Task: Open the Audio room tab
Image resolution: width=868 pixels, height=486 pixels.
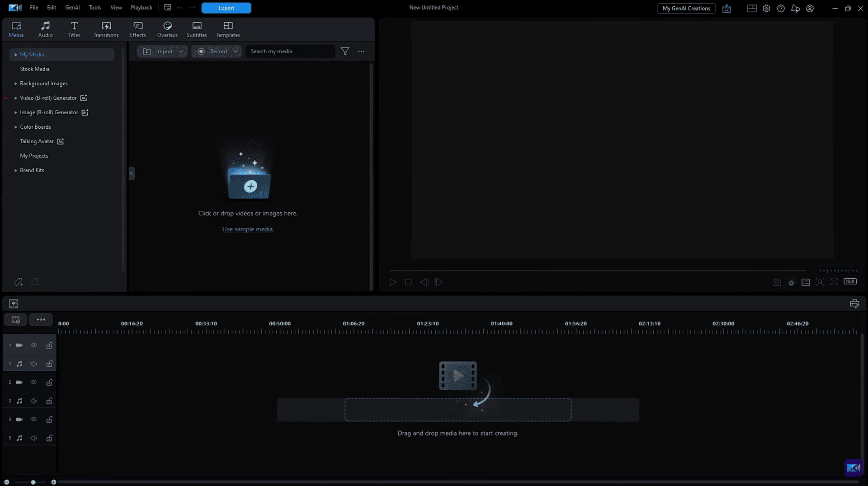Action: (x=45, y=30)
